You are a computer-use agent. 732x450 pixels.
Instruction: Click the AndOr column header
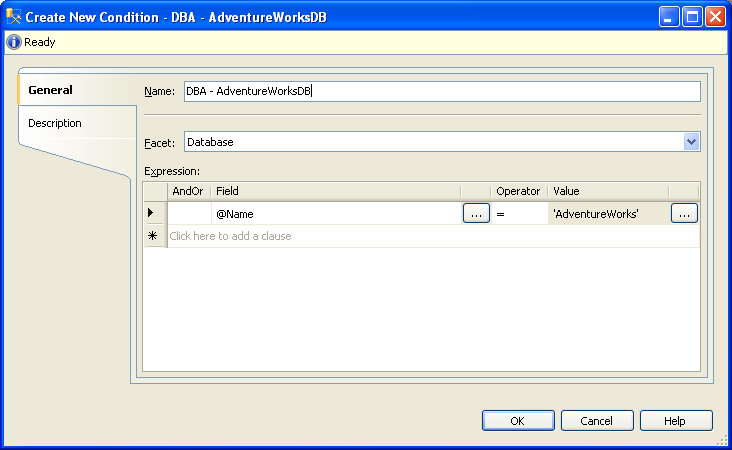tap(188, 191)
